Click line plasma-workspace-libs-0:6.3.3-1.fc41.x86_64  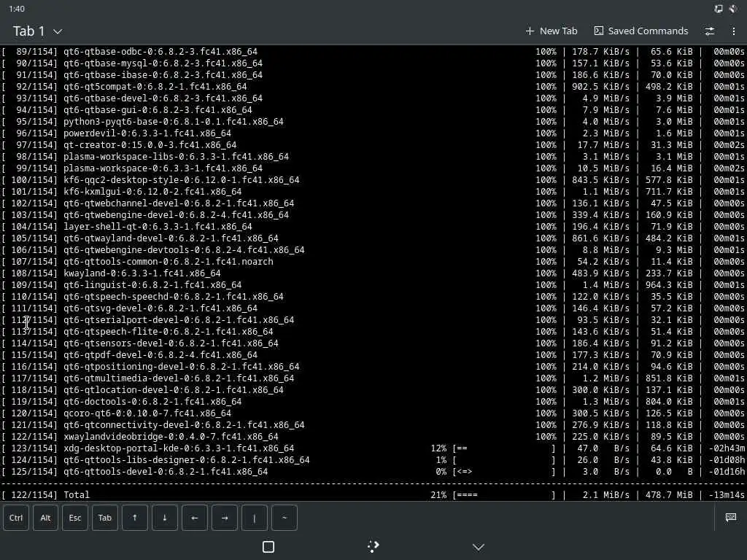pos(177,157)
